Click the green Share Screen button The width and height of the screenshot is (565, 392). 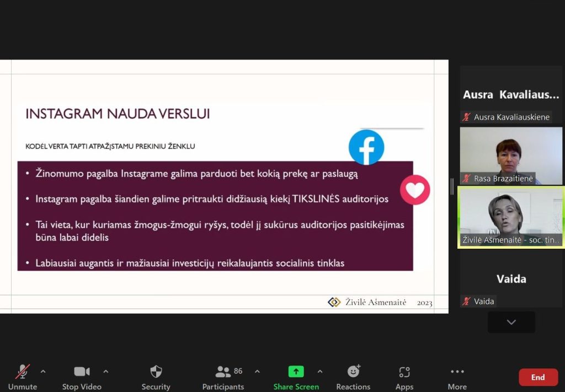pos(296,377)
